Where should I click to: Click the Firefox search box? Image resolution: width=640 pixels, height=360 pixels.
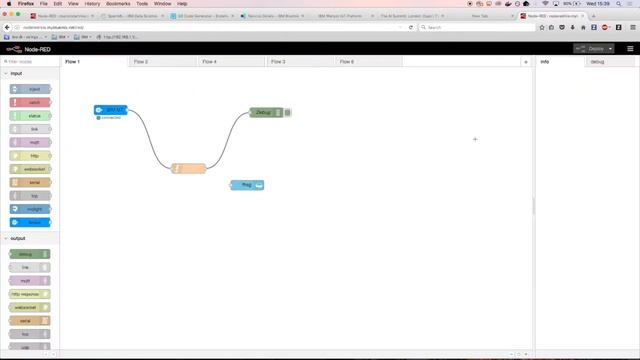click(477, 27)
